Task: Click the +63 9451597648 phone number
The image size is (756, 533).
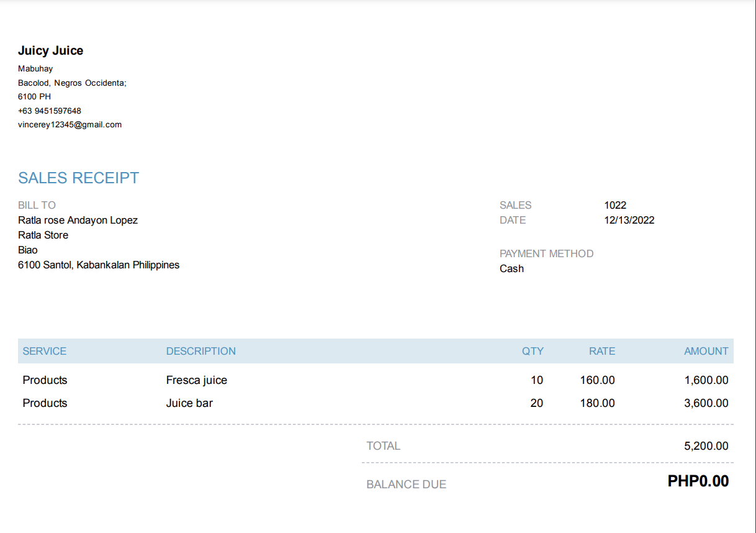Action: click(50, 111)
